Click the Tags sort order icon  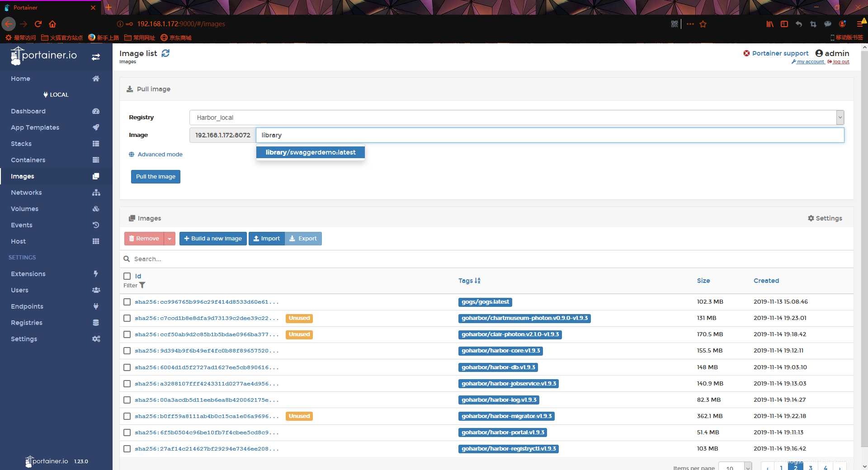[x=477, y=281]
